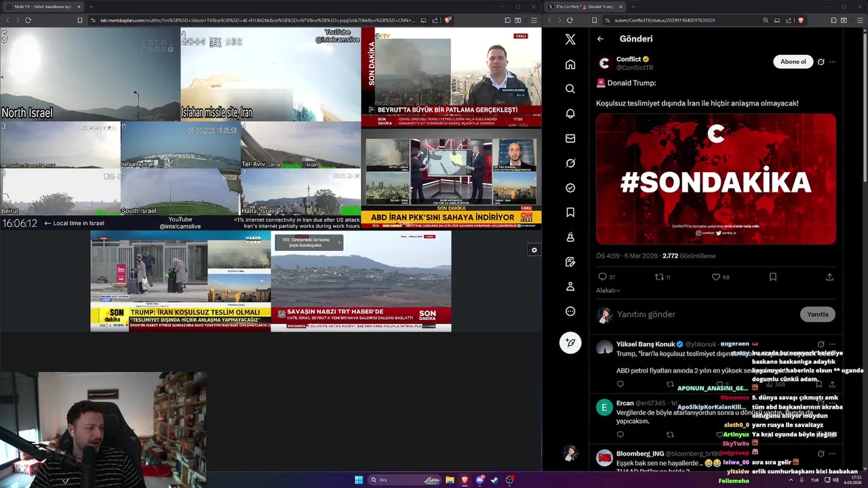
Task: Click the Grok explain icon beside Abone ol
Action: (821, 62)
